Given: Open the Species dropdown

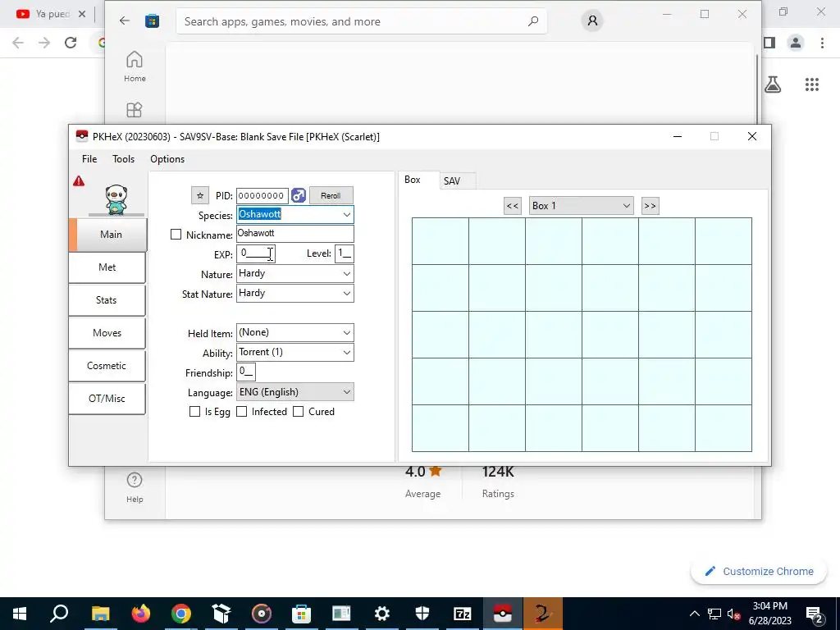Looking at the screenshot, I should click(x=347, y=215).
